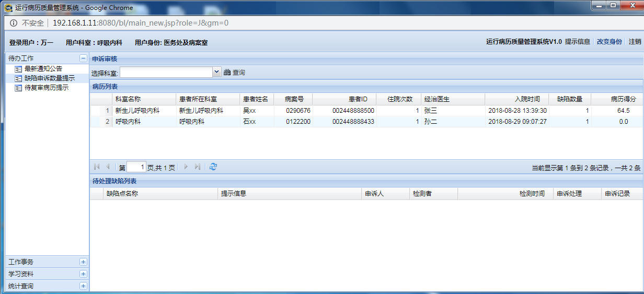Collapse the 待办工作 panel

[83, 58]
